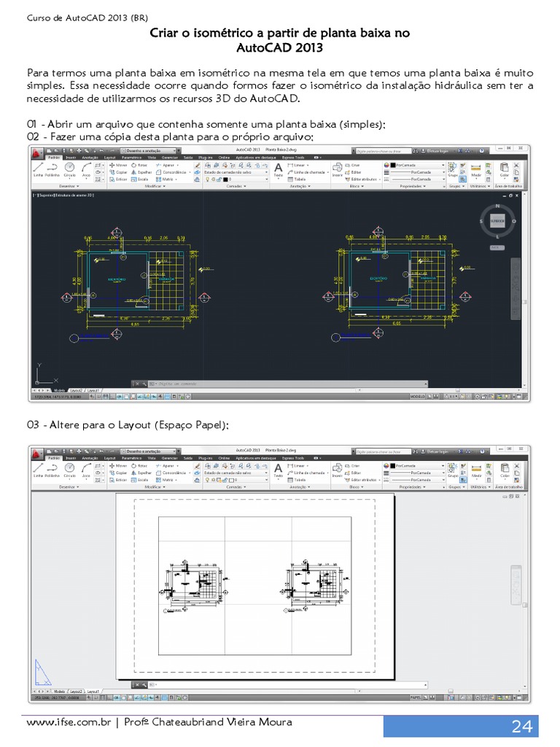Switch to the Modelo tab in lower window
The height and width of the screenshot is (747, 560).
60,692
